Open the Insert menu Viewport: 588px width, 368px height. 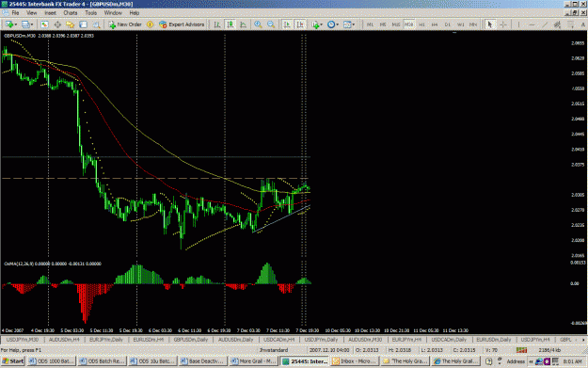point(50,13)
